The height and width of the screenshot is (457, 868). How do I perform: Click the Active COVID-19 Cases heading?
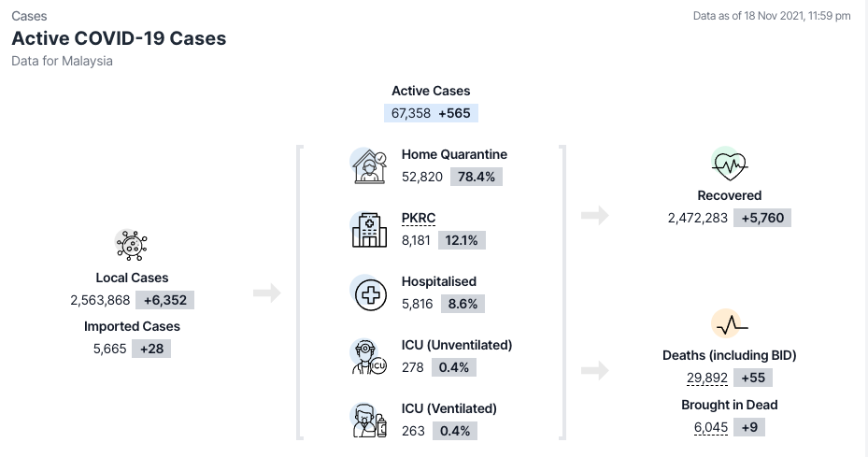[x=119, y=38]
